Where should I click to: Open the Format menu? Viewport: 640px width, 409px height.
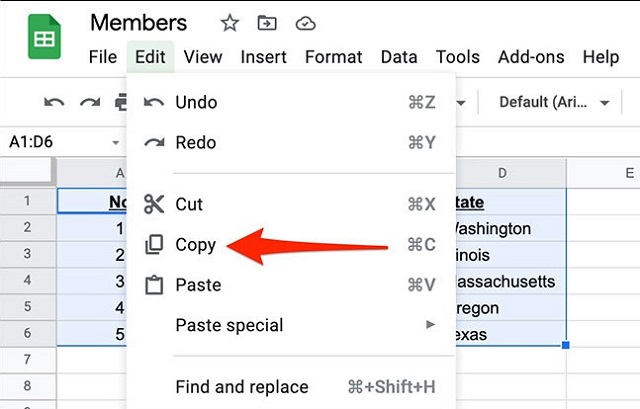(333, 57)
